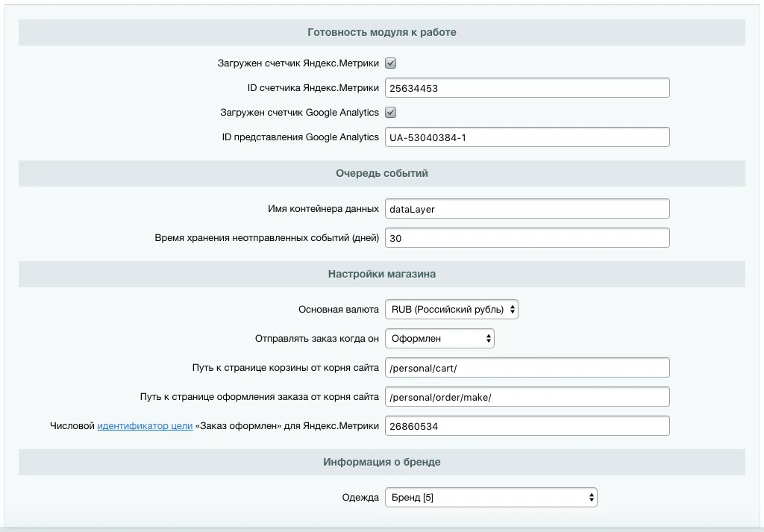The height and width of the screenshot is (532, 764).
Task: Click the Google Analytics view ID field
Action: pos(527,137)
